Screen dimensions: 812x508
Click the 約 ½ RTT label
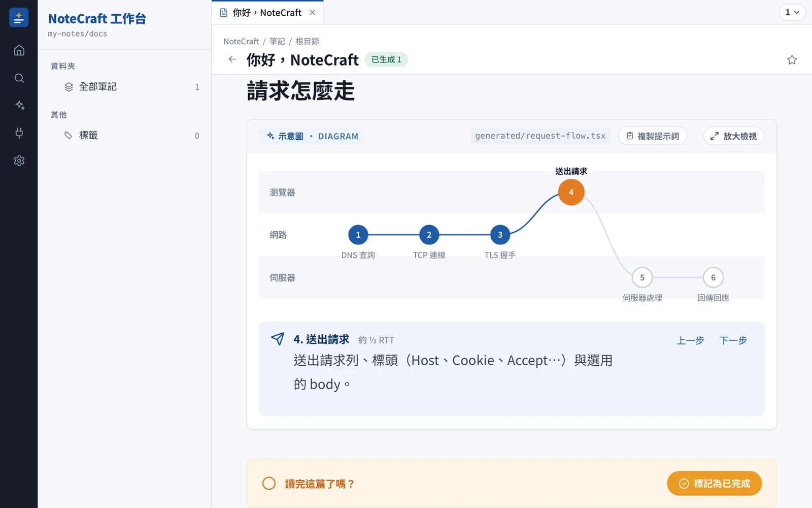(x=376, y=340)
